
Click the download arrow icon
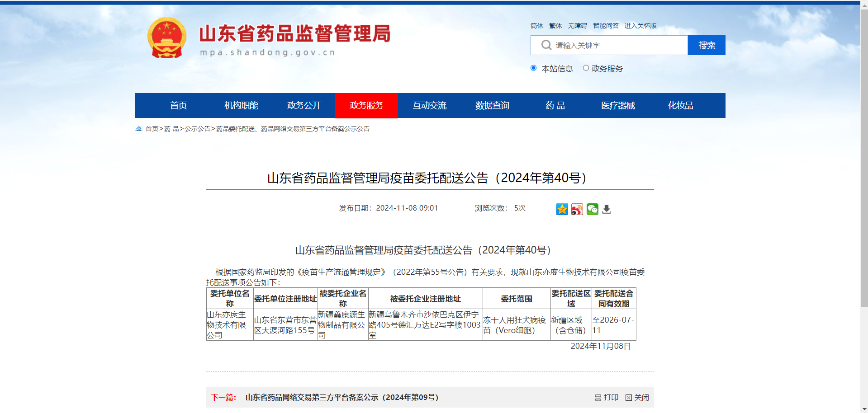click(607, 209)
